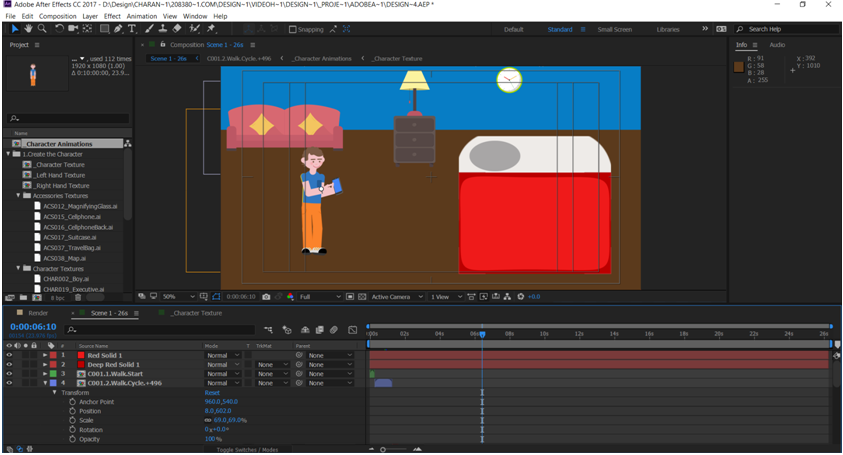Image resolution: width=843 pixels, height=455 pixels.
Task: Choose the Pen tool
Action: [x=118, y=29]
